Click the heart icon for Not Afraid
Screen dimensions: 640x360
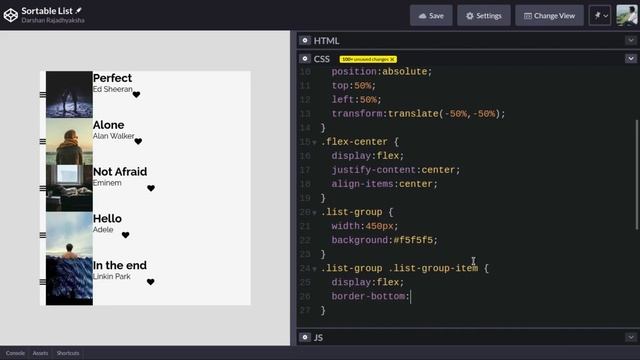[x=151, y=188]
